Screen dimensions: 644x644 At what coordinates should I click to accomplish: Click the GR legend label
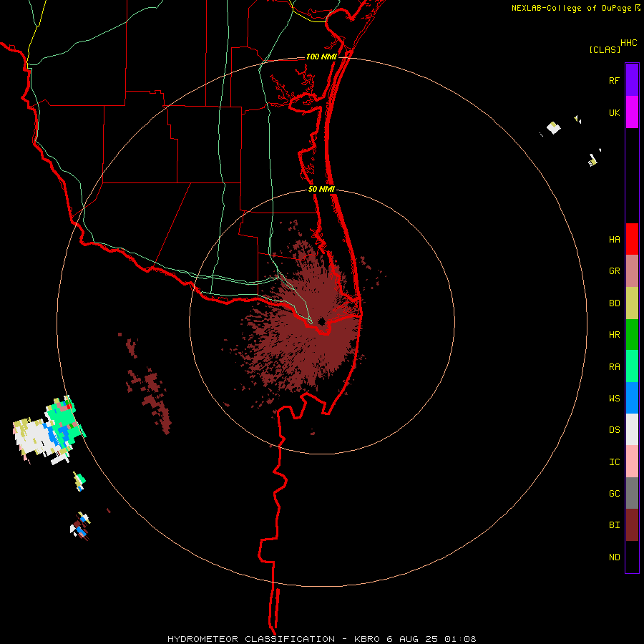click(x=614, y=271)
